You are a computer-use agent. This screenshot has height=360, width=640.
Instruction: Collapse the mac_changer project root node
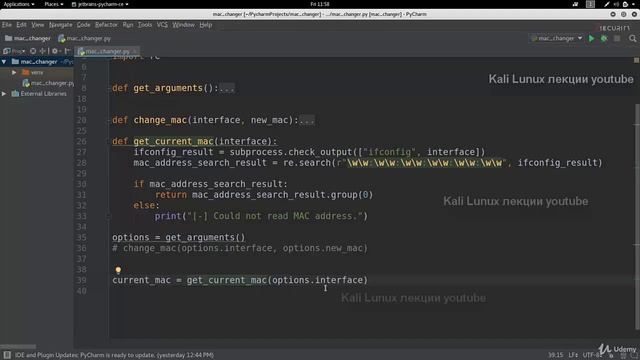point(4,62)
